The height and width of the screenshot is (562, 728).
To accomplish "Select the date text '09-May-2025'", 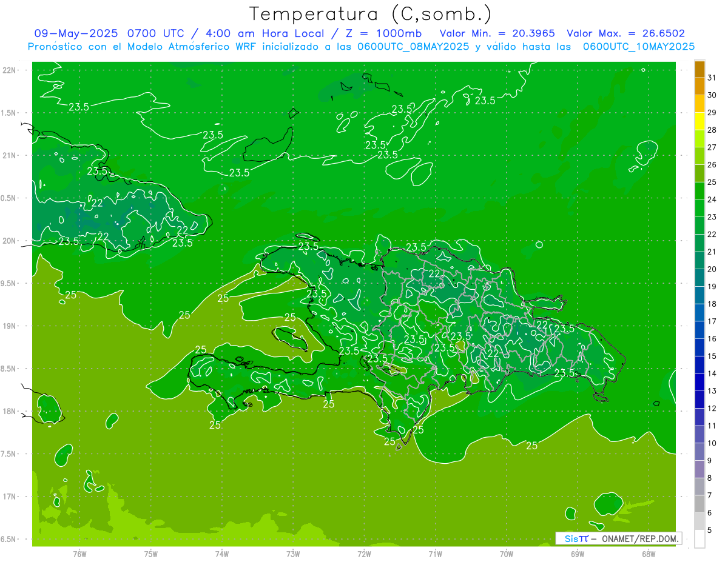I will click(x=76, y=33).
